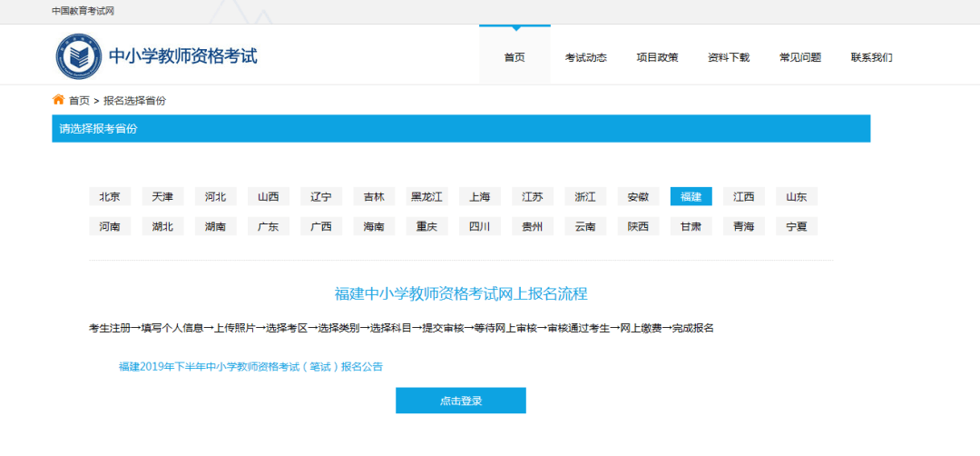This screenshot has width=980, height=456.
Task: Open the 资料下载 page
Action: [x=728, y=57]
